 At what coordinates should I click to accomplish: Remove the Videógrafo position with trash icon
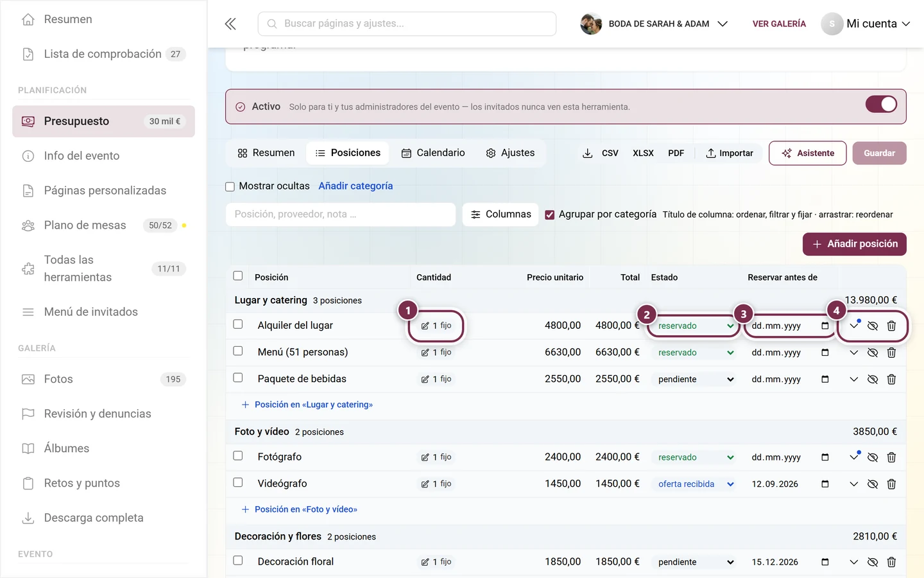tap(891, 484)
